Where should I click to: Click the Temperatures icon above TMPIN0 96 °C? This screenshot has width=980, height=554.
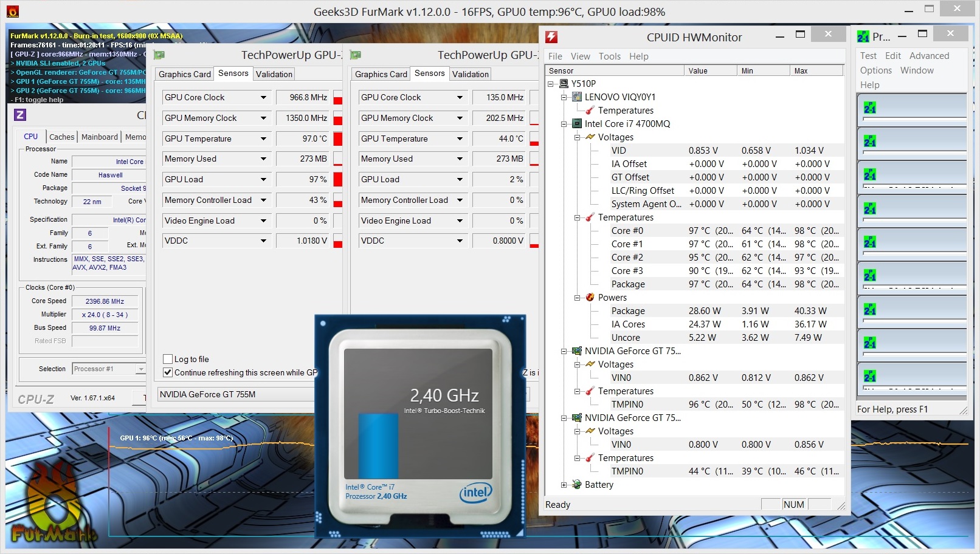pyautogui.click(x=590, y=391)
